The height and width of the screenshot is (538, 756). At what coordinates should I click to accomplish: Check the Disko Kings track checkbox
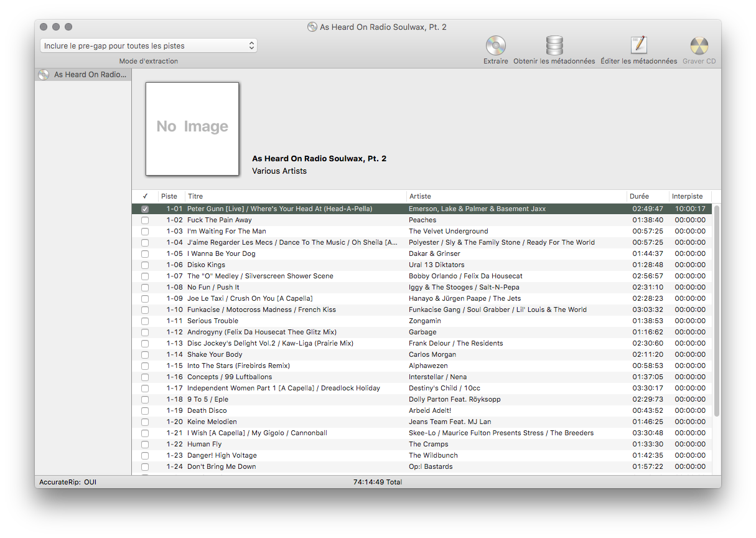coord(145,265)
